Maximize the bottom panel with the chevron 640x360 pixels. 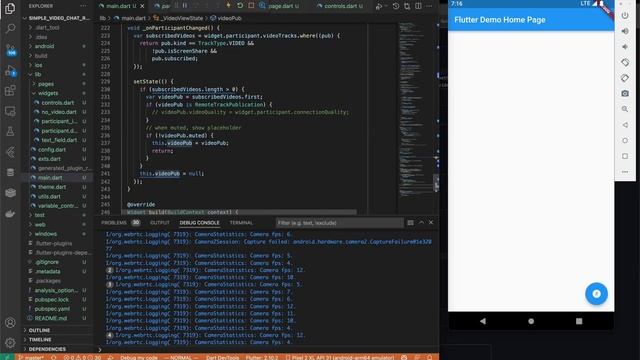[421, 222]
